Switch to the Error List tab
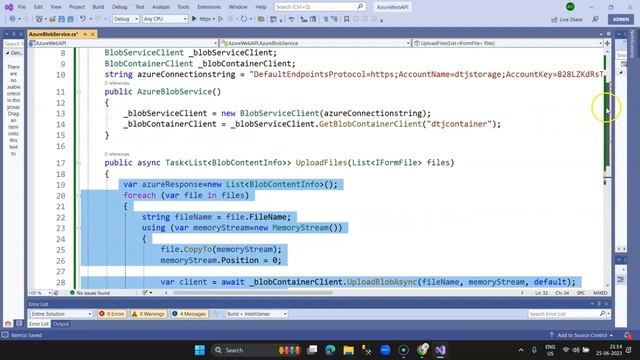Image resolution: width=640 pixels, height=360 pixels. (39, 324)
